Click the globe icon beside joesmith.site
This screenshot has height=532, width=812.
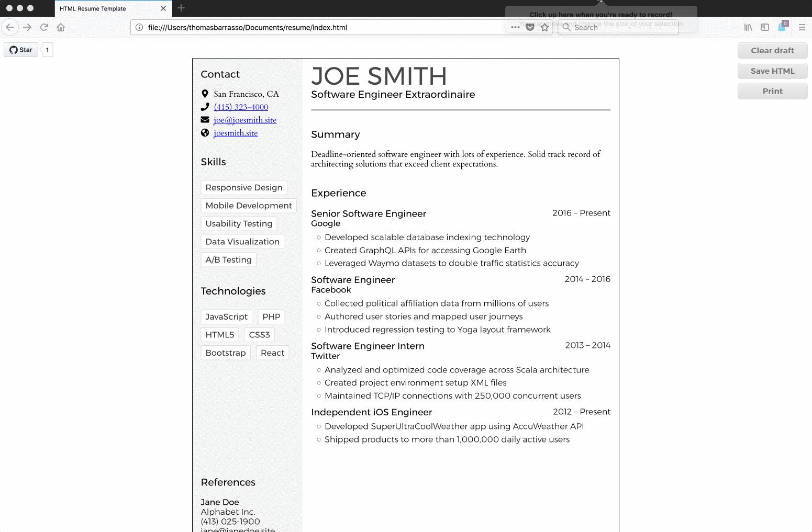[205, 132]
